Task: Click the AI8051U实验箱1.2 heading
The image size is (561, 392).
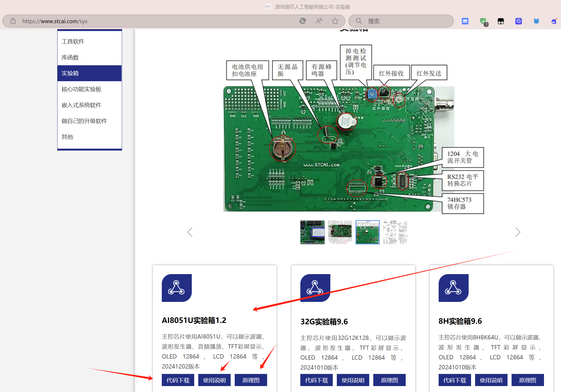Action: pos(194,320)
